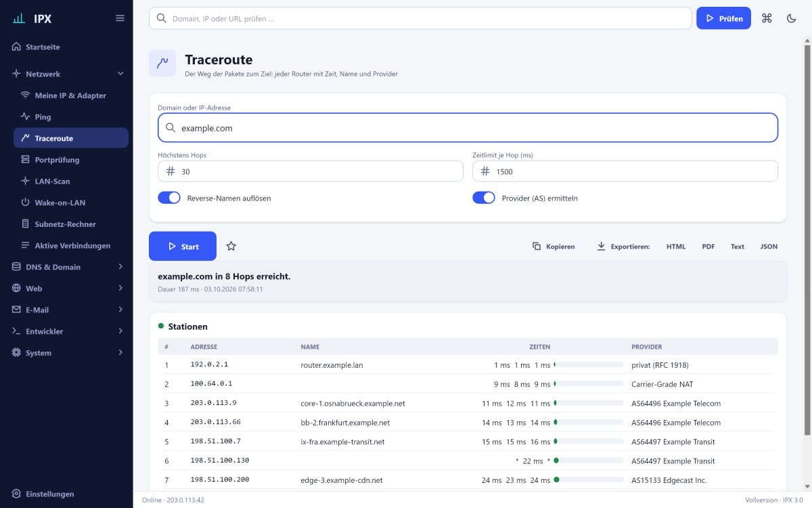Viewport: 812px width, 508px height.
Task: Go to Startseite
Action: [x=66, y=47]
